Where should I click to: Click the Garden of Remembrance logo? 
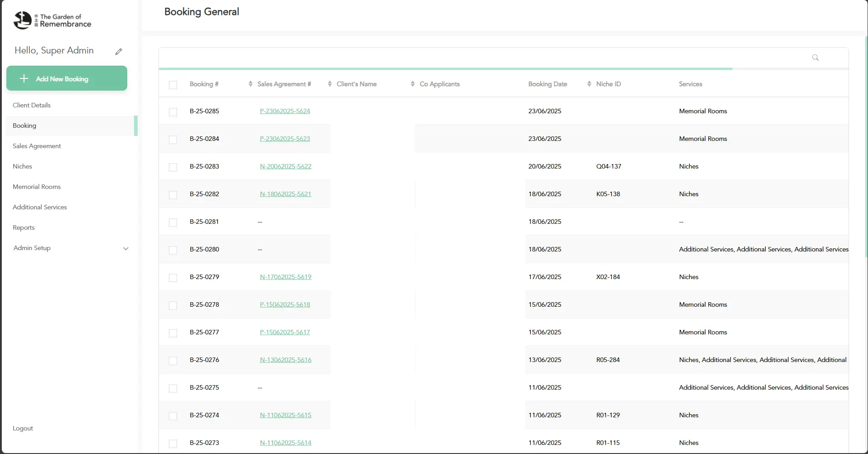point(52,20)
